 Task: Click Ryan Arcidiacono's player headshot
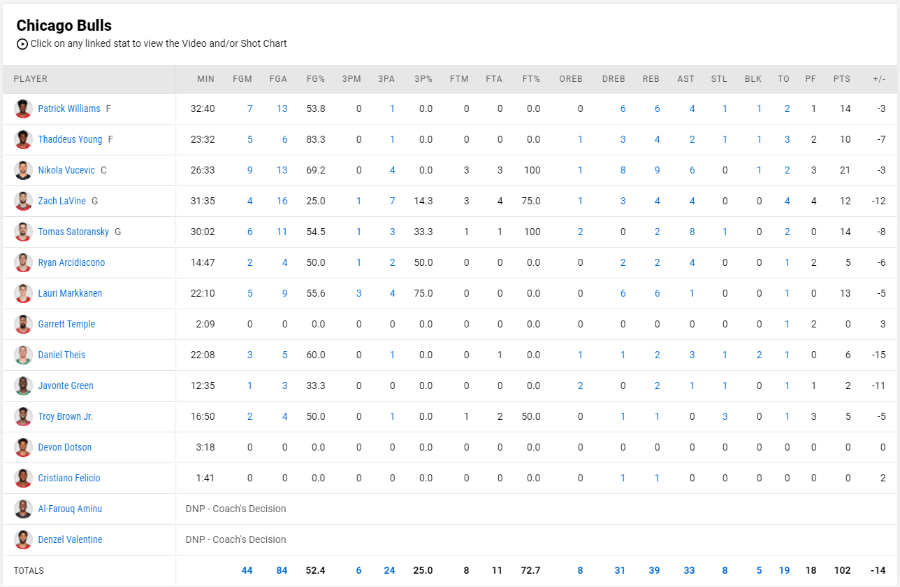click(x=23, y=263)
